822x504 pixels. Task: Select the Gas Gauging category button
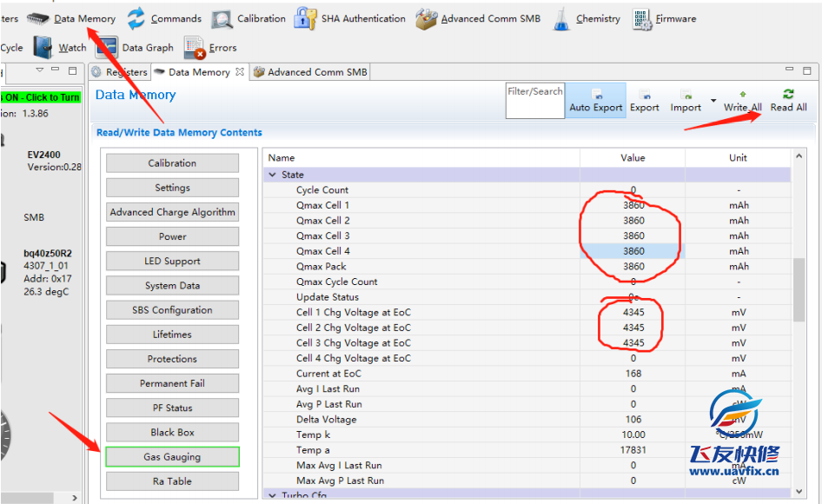(172, 456)
